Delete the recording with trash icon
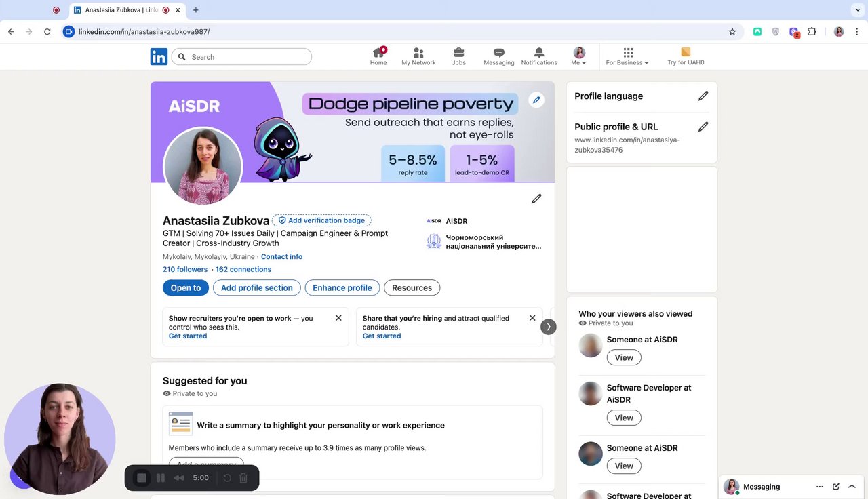The image size is (868, 499). [x=243, y=478]
